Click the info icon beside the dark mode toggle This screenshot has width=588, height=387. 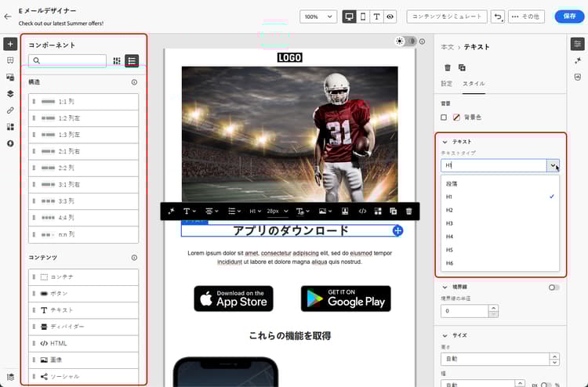tap(422, 42)
